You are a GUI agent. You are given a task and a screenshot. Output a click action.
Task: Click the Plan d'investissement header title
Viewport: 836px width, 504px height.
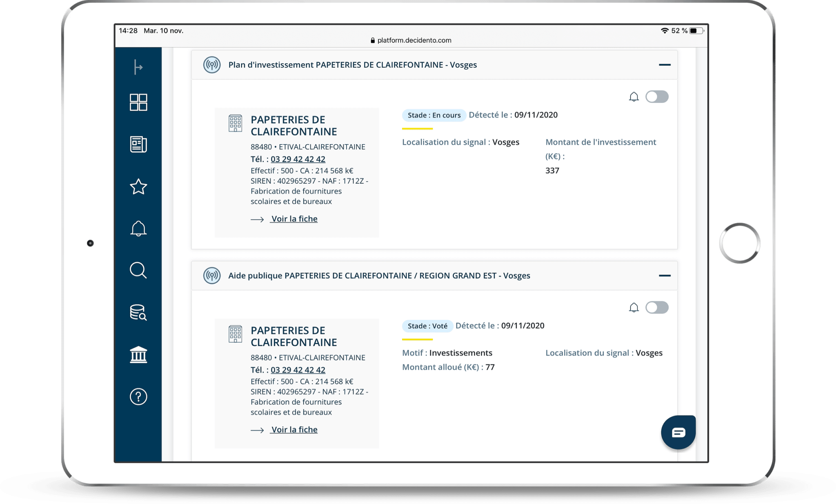353,65
